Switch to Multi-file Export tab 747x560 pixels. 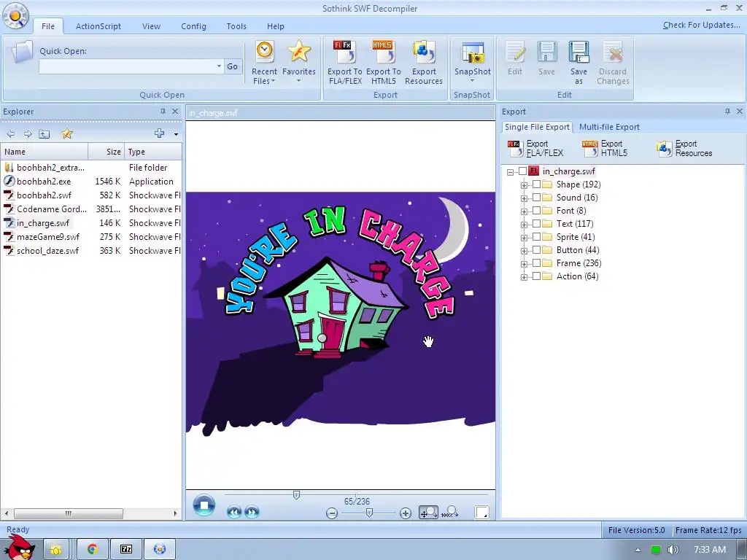609,127
